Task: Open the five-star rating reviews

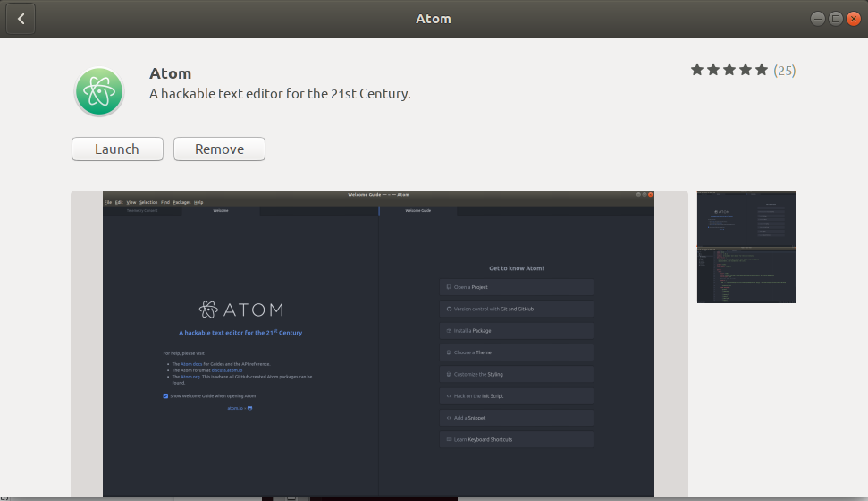Action: pos(729,70)
